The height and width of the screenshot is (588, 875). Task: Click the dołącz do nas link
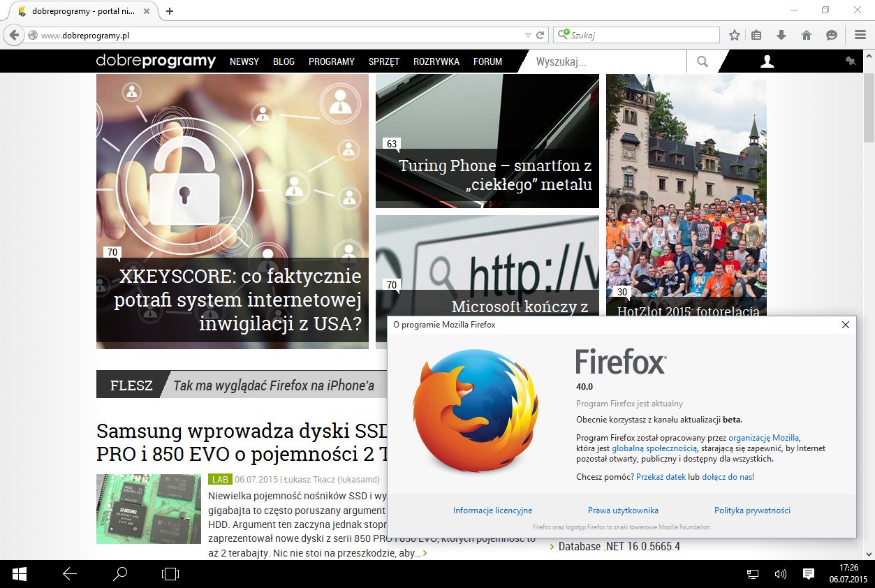[x=727, y=477]
